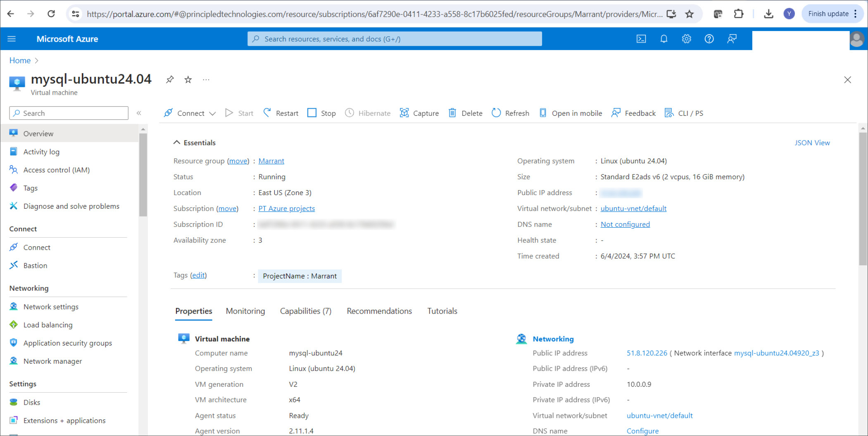Click the Start command
This screenshot has width=868, height=436.
coord(239,113)
